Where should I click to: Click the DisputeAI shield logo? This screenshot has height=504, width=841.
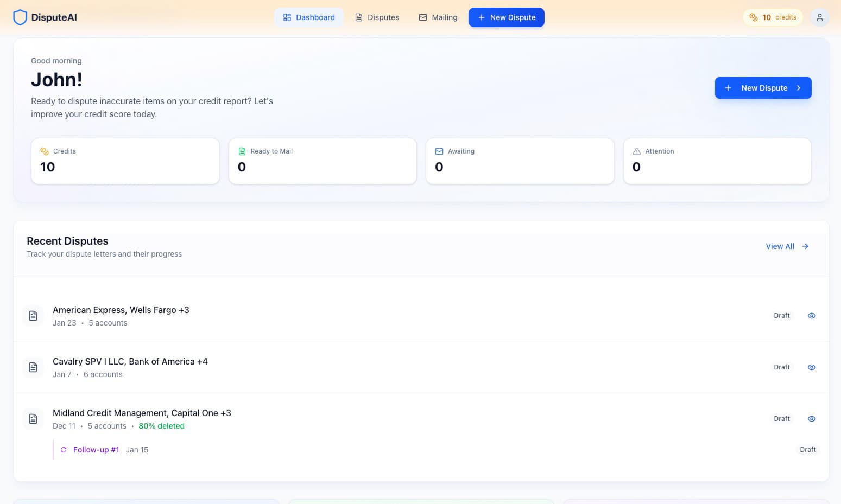(20, 17)
